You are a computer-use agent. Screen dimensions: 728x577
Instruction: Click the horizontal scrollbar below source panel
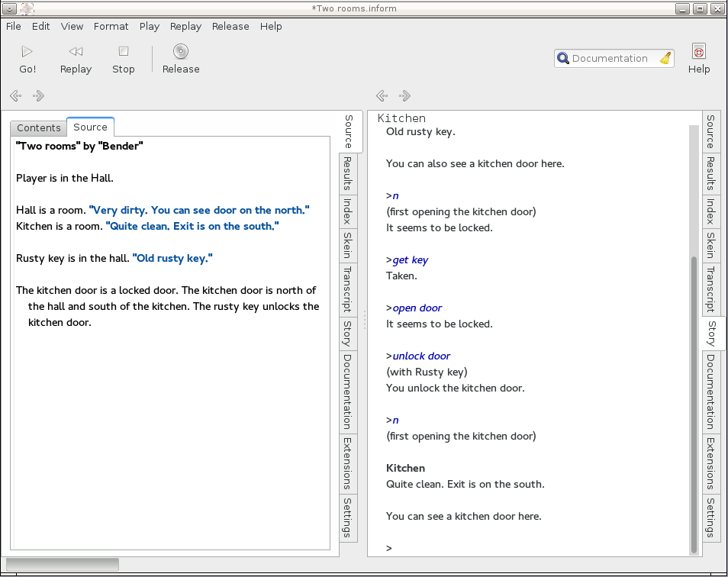[x=63, y=564]
